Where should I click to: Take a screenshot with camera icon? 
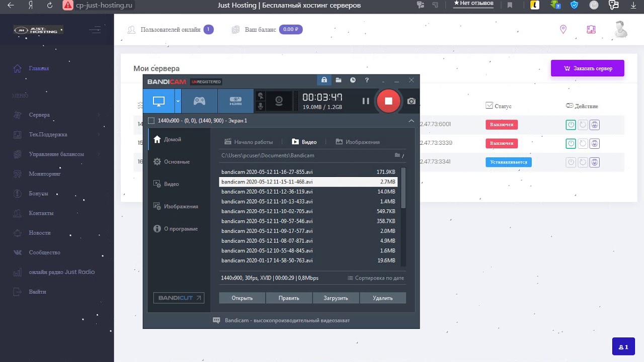click(x=412, y=101)
